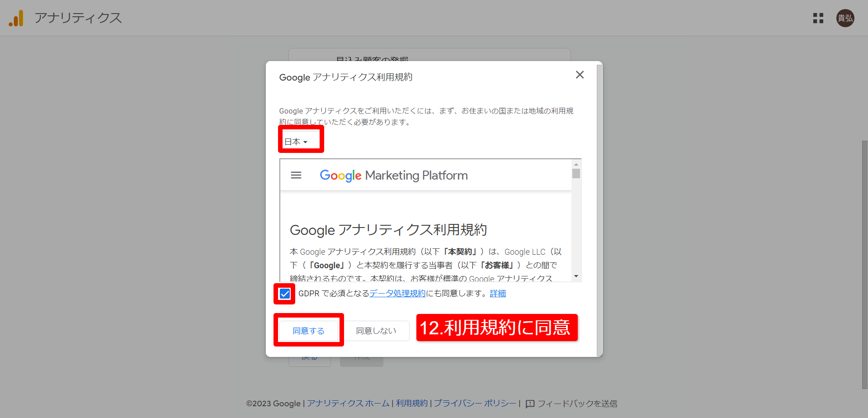Open the 利用規約 footer link

click(411, 404)
